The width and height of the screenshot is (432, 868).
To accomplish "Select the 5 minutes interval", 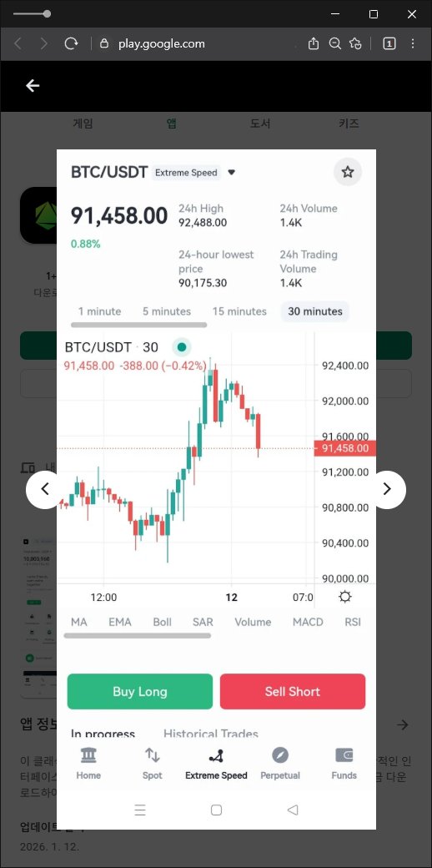I will [167, 311].
